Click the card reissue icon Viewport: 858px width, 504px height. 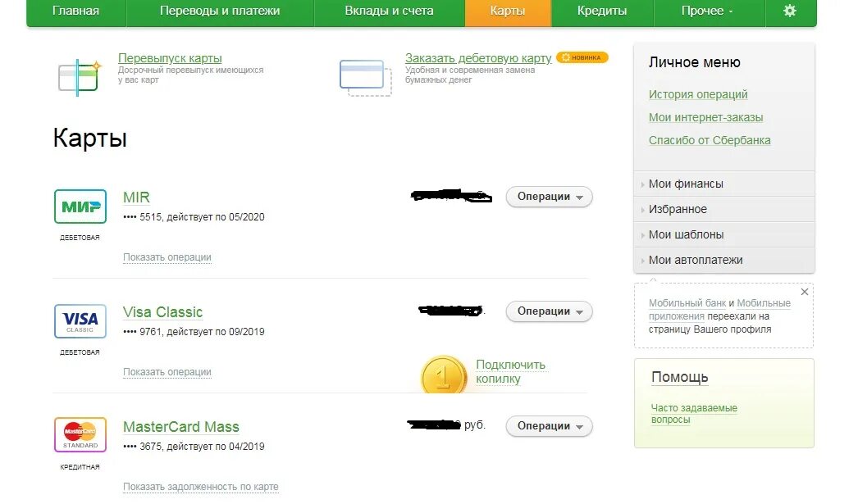point(80,78)
